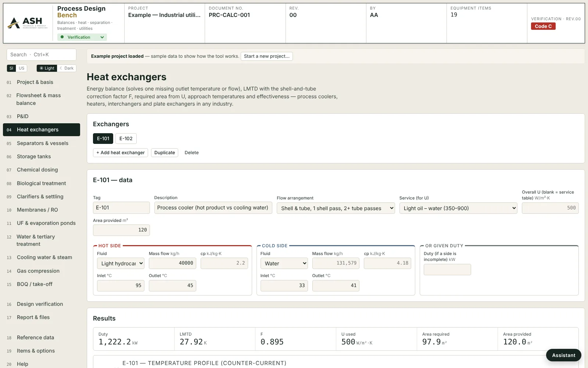Edit hot side Inlet temperature 95
Viewport: 588px width, 368px height.
click(x=121, y=286)
